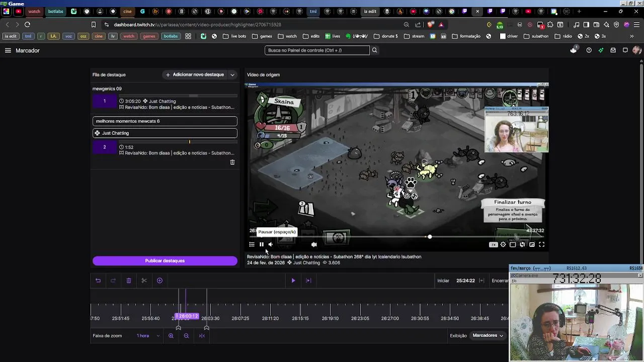Open a new browser tab
Viewport: 644px width, 362px height.
(x=579, y=12)
